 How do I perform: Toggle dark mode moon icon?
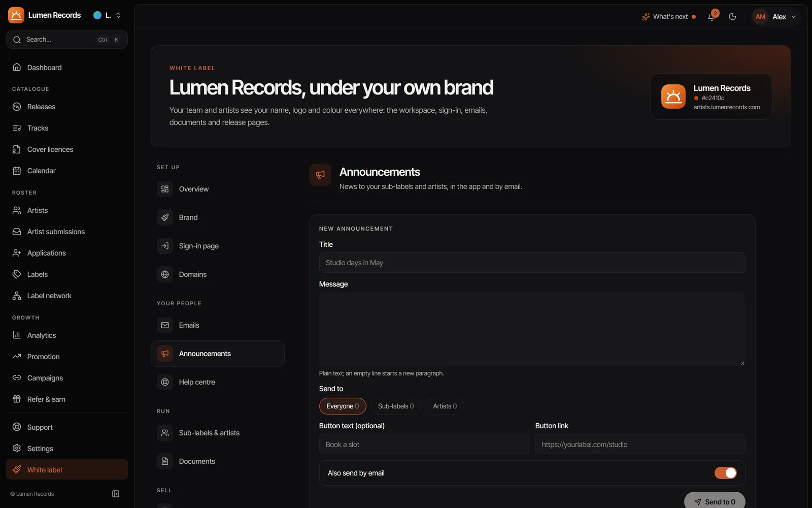coord(732,17)
